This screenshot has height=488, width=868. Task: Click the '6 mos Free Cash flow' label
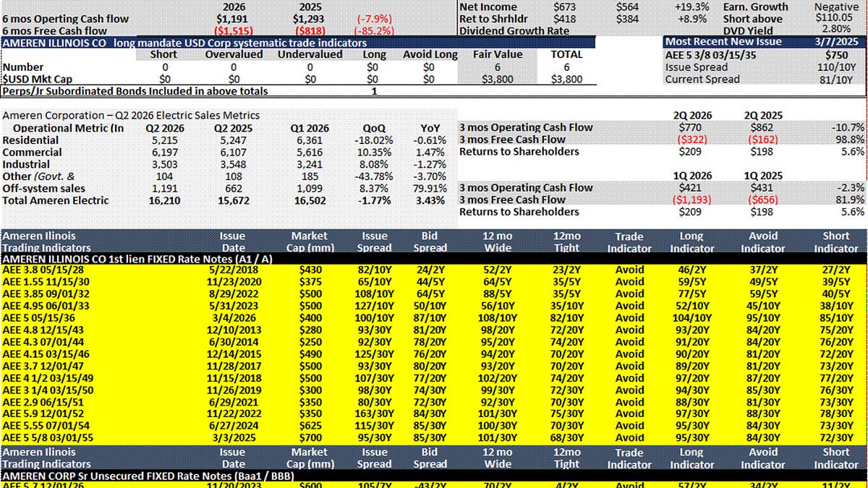coord(55,31)
